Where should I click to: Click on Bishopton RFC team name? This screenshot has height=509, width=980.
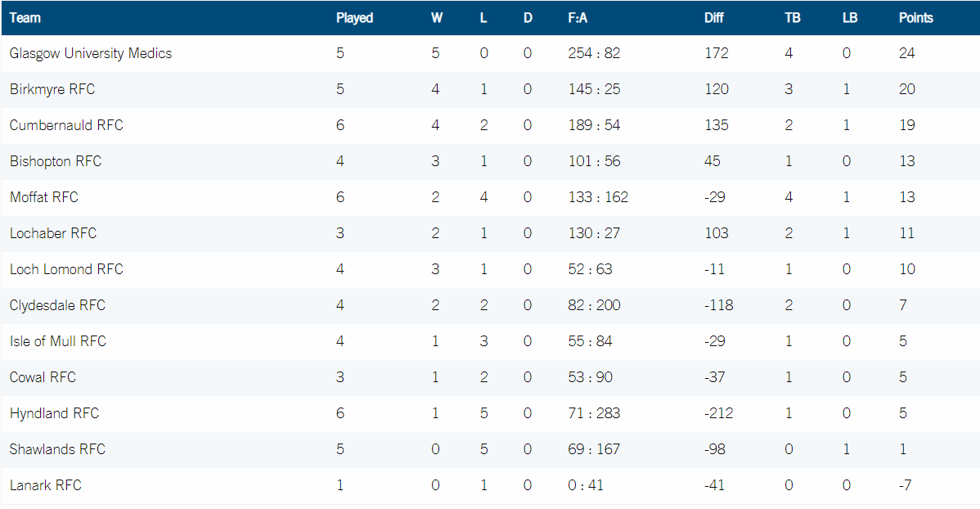56,161
